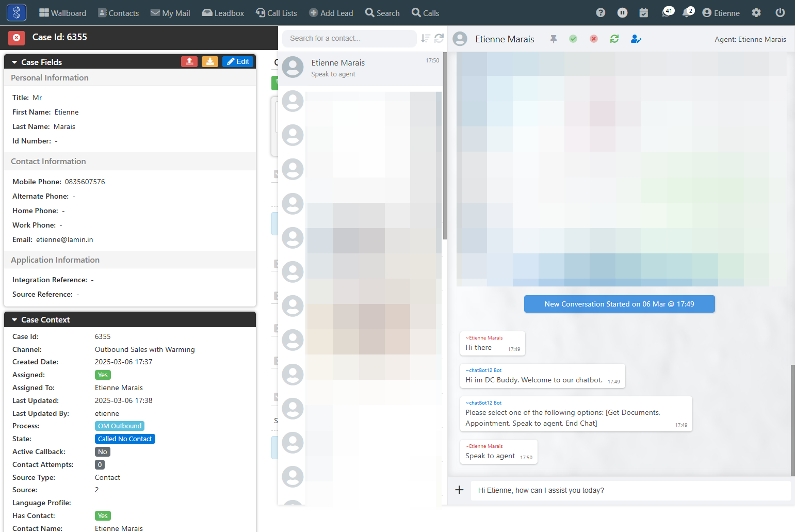Open notifications bell with 2 badge
795x532 pixels.
click(x=688, y=12)
